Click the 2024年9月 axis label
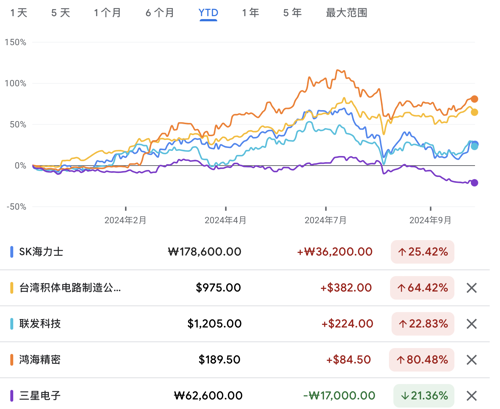 (430, 220)
